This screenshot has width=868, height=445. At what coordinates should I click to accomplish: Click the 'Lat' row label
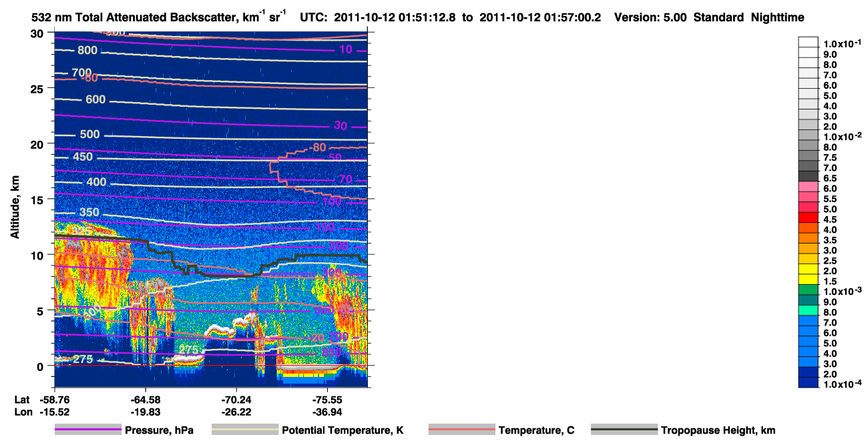tap(21, 400)
